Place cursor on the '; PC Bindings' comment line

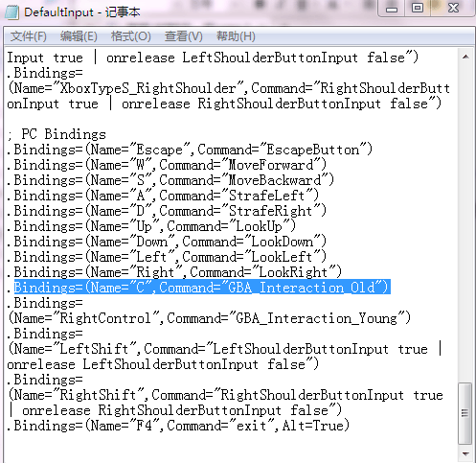coord(57,134)
